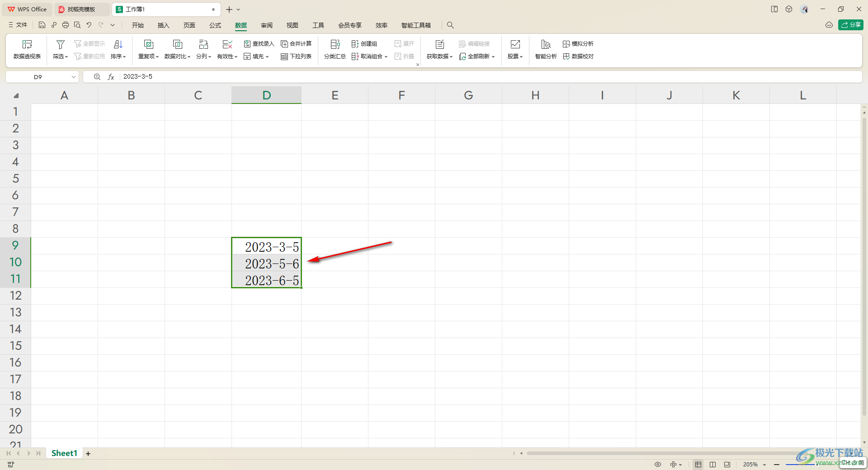
Task: Click the search magnifier in menu bar
Action: coord(450,25)
